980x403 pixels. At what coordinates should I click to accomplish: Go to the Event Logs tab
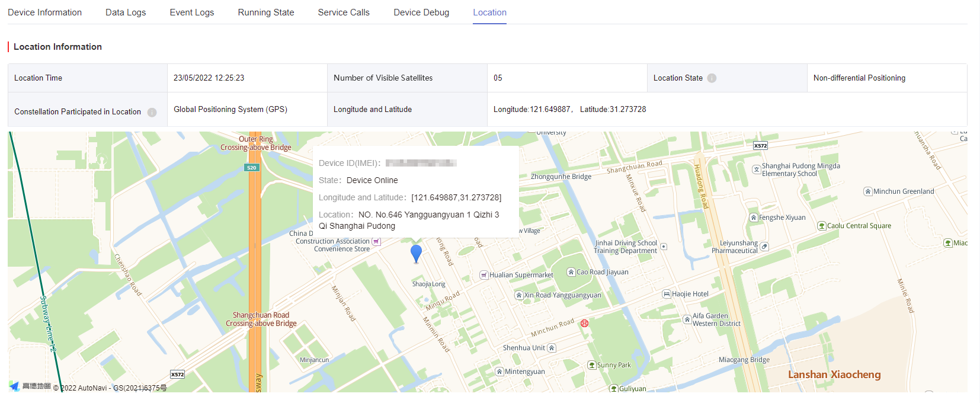(x=192, y=12)
